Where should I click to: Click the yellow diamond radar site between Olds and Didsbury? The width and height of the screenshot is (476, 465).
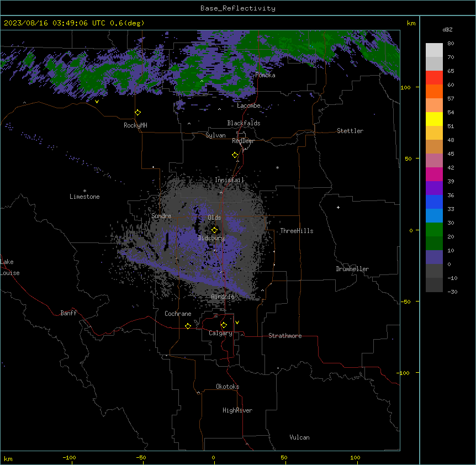(x=214, y=230)
